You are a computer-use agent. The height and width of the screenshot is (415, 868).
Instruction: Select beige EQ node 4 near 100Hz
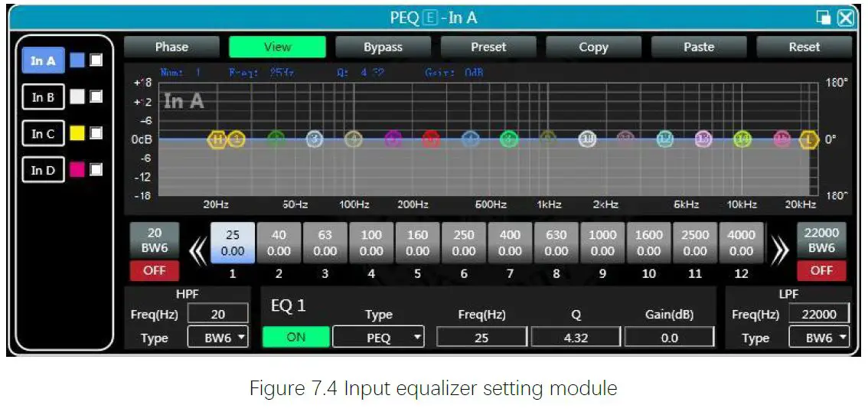tap(354, 139)
